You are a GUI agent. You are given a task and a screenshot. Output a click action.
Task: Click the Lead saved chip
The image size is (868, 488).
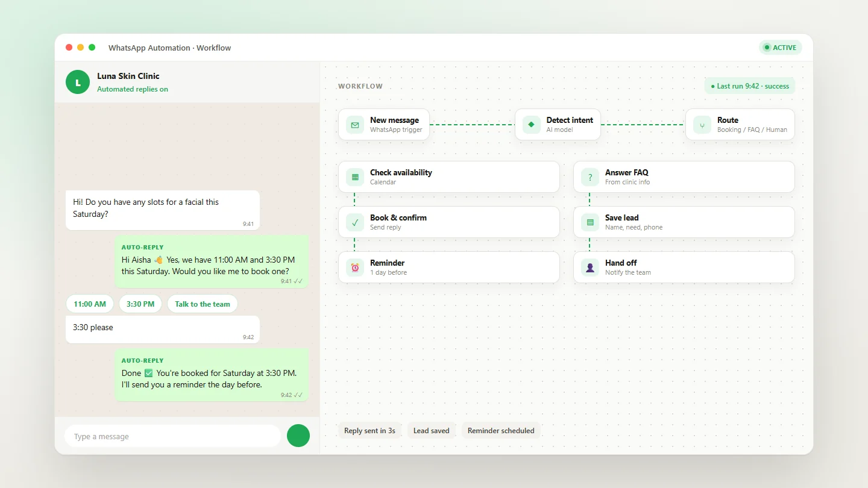432,431
